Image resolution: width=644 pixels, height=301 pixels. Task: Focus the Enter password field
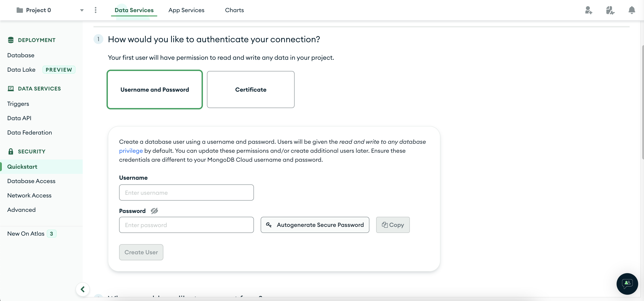186,225
